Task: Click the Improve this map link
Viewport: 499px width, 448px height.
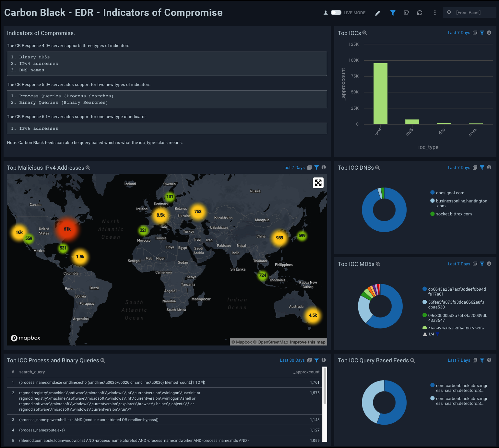Action: 307,342
